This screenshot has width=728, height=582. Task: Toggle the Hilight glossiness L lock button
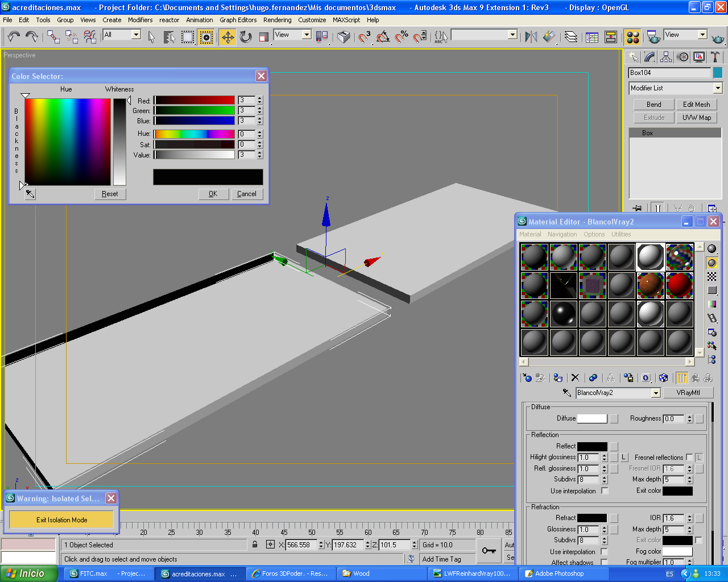[x=624, y=457]
